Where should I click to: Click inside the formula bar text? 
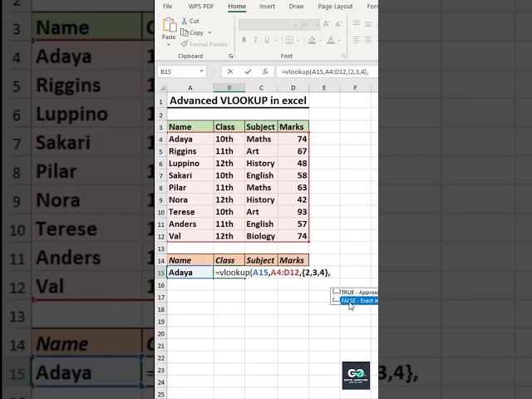[325, 71]
